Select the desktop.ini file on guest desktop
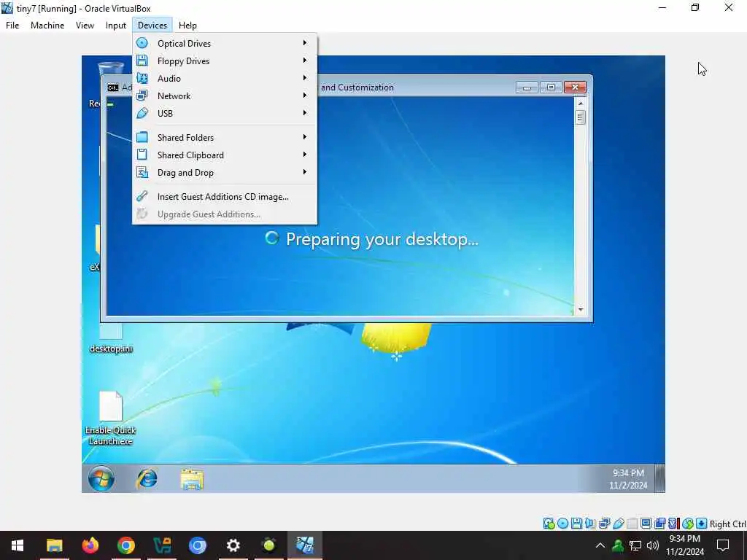The width and height of the screenshot is (747, 560). tap(111, 338)
